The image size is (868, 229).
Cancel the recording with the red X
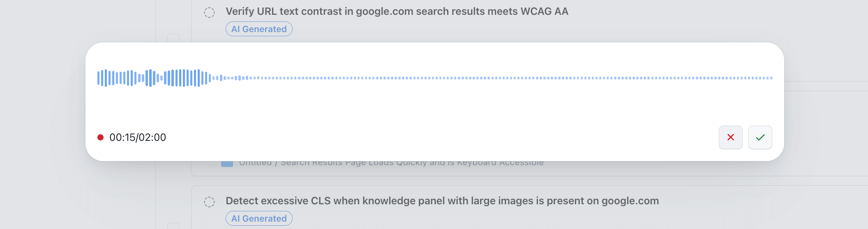coord(730,137)
